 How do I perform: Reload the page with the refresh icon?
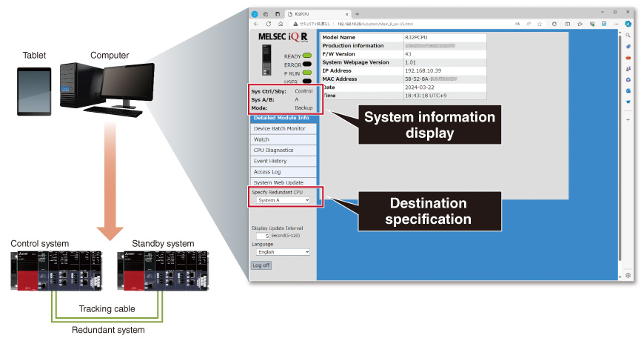pyautogui.click(x=268, y=24)
